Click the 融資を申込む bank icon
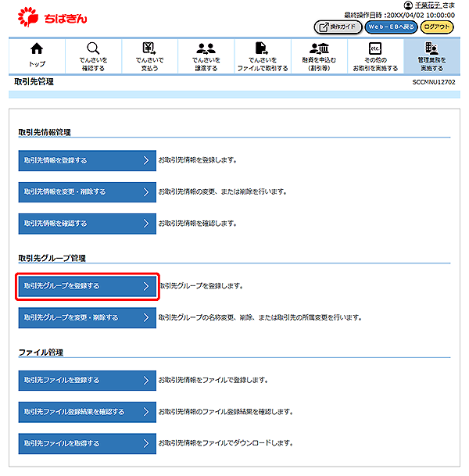This screenshot has height=476, width=469. tap(319, 48)
